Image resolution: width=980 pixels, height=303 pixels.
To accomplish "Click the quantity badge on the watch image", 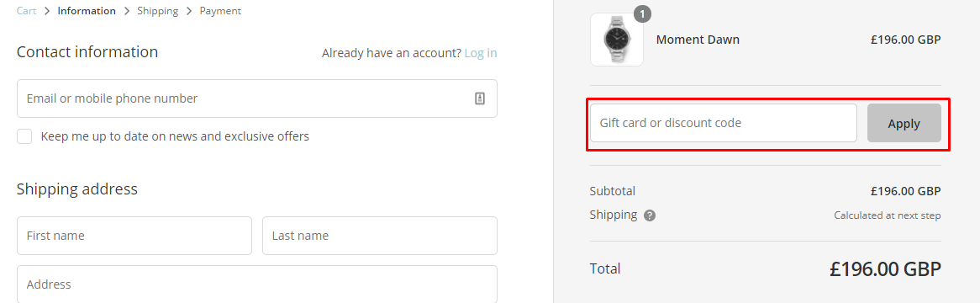I will pos(642,13).
